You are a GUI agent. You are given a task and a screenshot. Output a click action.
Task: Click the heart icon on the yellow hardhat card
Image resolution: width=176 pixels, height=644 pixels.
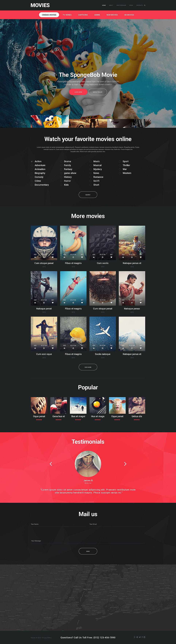(x=82, y=348)
